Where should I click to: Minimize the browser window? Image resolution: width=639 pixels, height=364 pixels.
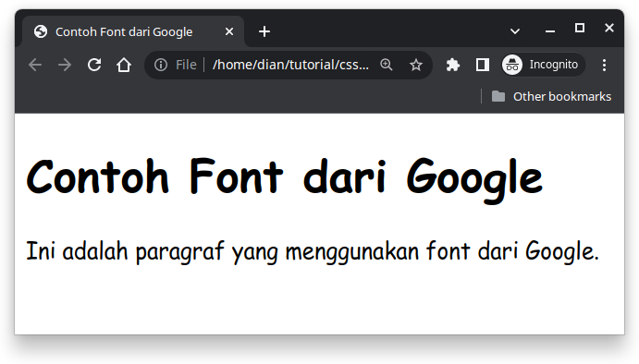click(x=550, y=30)
